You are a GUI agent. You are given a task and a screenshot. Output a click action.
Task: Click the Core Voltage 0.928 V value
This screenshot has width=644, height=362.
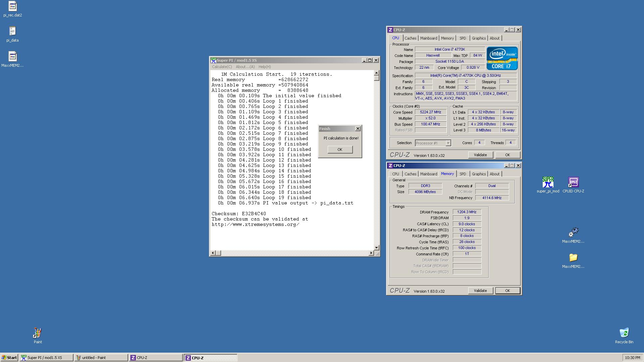coord(473,67)
